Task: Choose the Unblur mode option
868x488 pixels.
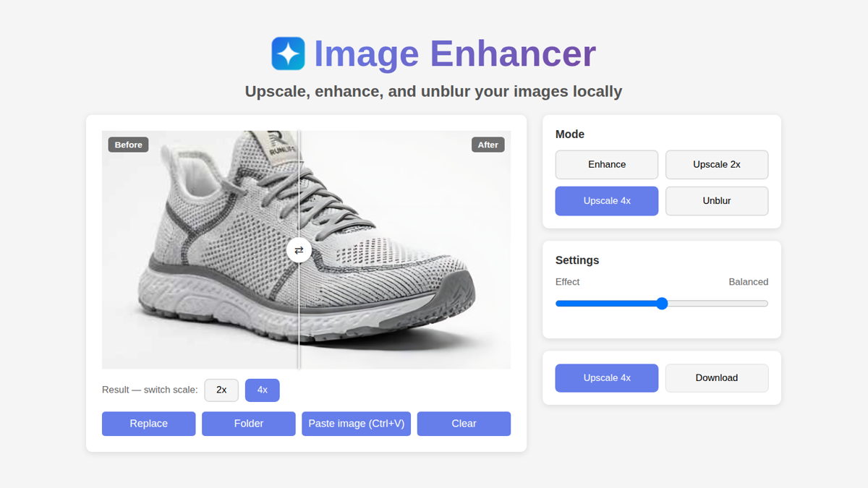Action: 717,201
